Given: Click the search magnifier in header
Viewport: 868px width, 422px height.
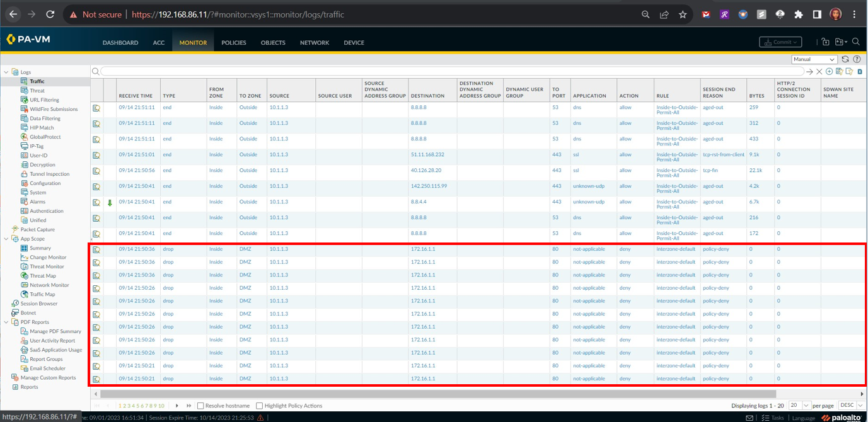Looking at the screenshot, I should pyautogui.click(x=856, y=42).
